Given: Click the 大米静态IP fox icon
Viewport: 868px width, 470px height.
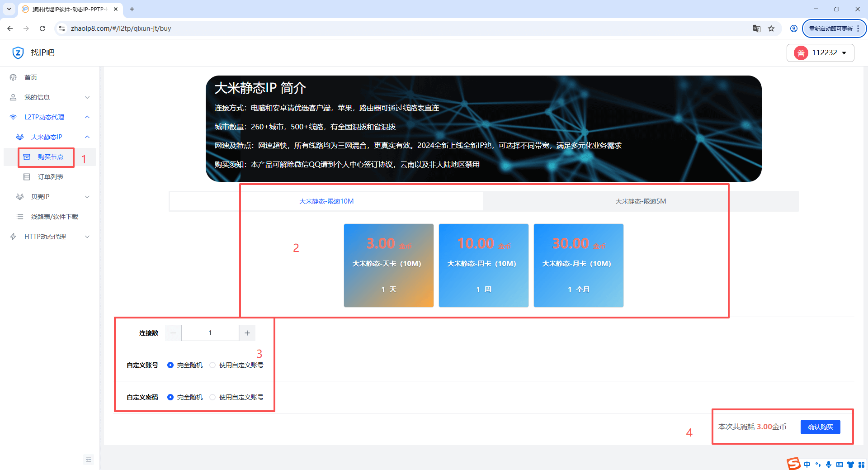Looking at the screenshot, I should click(20, 137).
